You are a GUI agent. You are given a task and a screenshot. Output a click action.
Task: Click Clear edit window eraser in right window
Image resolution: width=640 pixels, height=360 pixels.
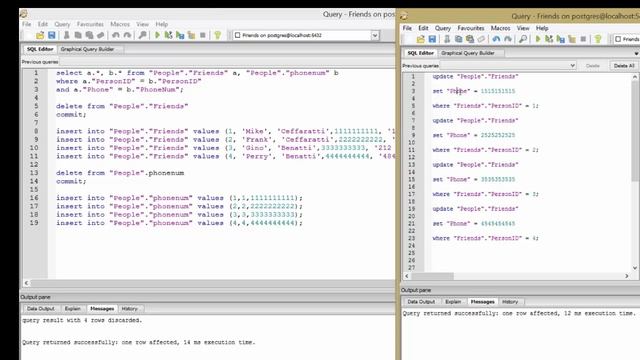tap(481, 39)
